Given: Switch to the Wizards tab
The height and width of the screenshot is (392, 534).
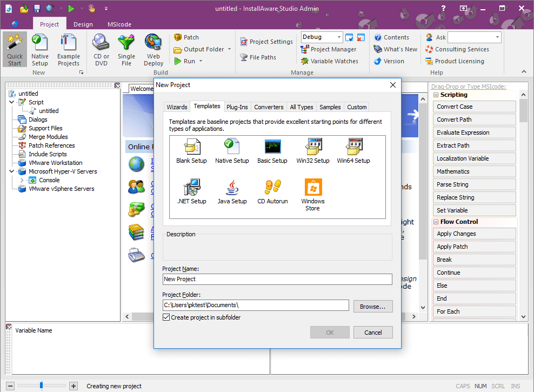Looking at the screenshot, I should pyautogui.click(x=177, y=107).
